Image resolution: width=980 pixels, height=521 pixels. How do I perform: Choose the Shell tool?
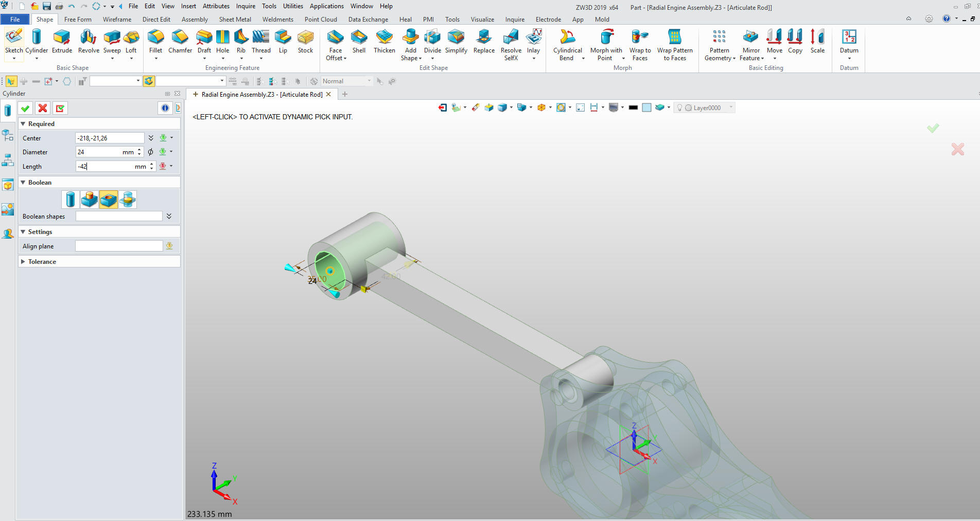(359, 42)
